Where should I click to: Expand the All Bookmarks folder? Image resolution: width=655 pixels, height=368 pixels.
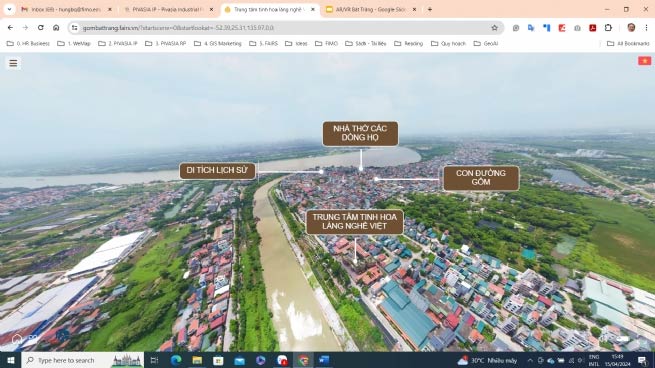click(628, 43)
